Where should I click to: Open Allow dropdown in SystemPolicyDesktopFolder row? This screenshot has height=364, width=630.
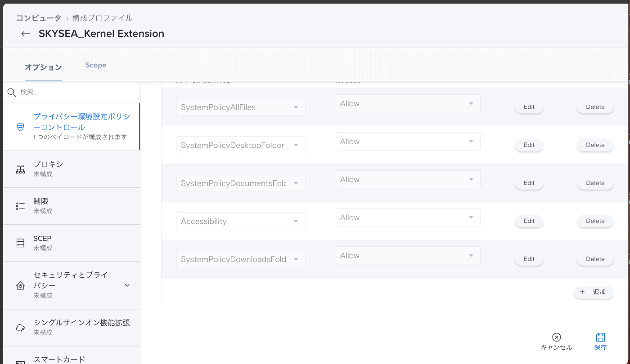408,142
